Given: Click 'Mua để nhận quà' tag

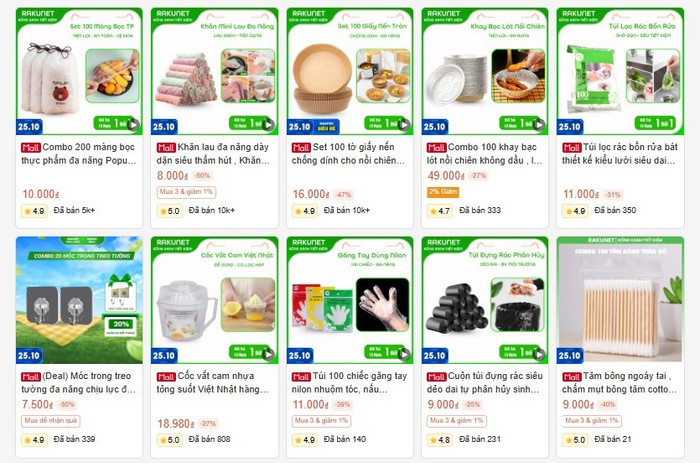Looking at the screenshot, I should [x=51, y=421].
